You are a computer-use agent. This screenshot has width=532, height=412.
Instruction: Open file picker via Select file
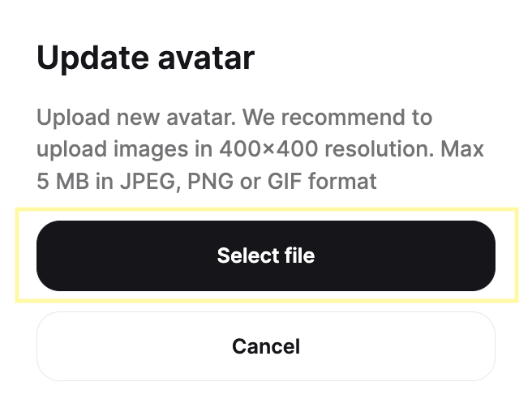[x=266, y=255]
